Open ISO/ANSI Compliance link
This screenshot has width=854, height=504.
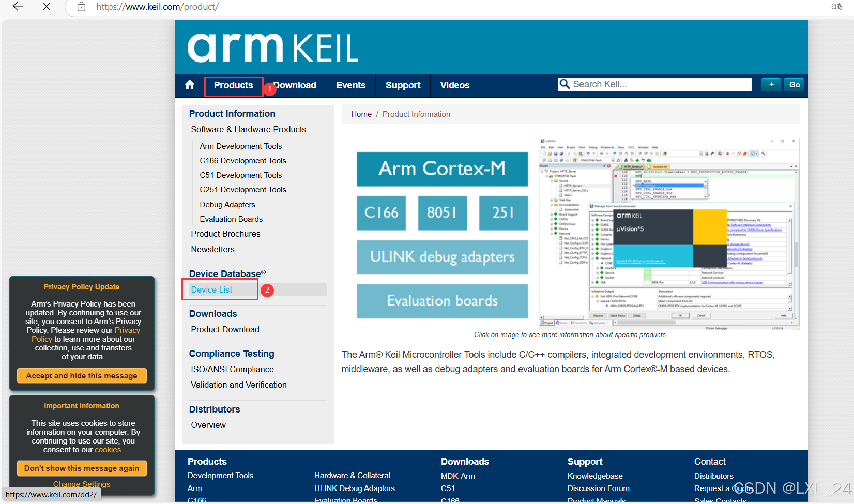[x=232, y=369]
